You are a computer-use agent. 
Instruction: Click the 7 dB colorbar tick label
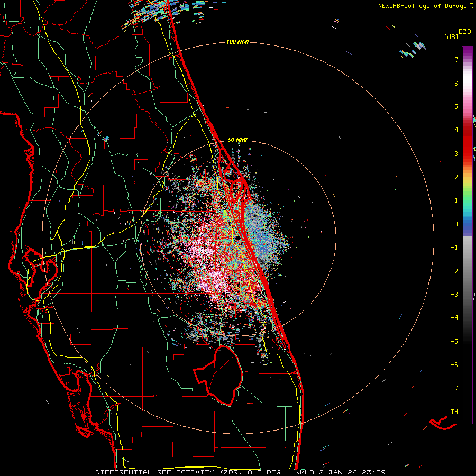pyautogui.click(x=456, y=59)
